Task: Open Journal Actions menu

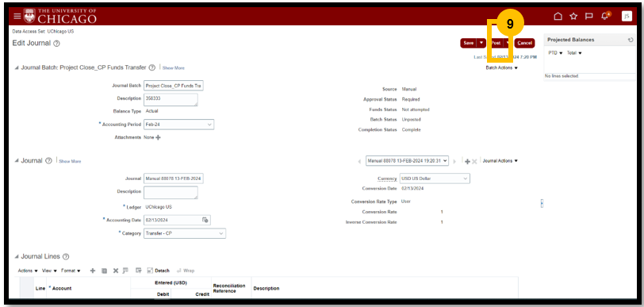Action: (x=500, y=161)
